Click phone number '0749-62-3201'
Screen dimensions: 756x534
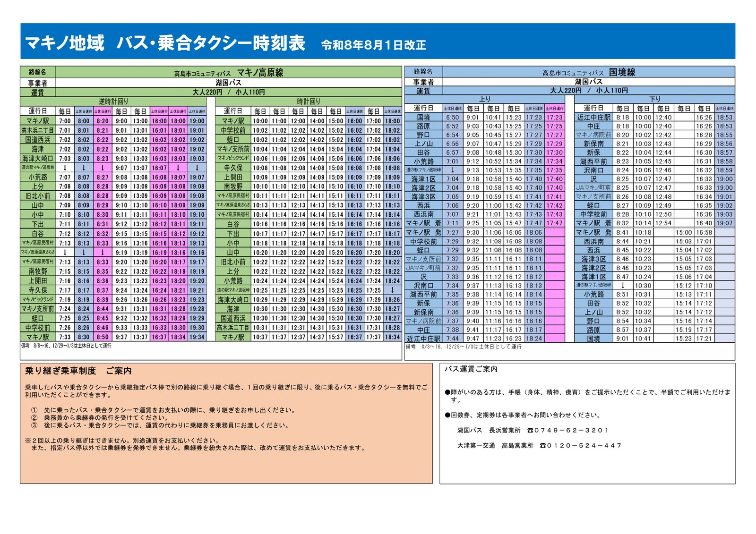(x=568, y=430)
